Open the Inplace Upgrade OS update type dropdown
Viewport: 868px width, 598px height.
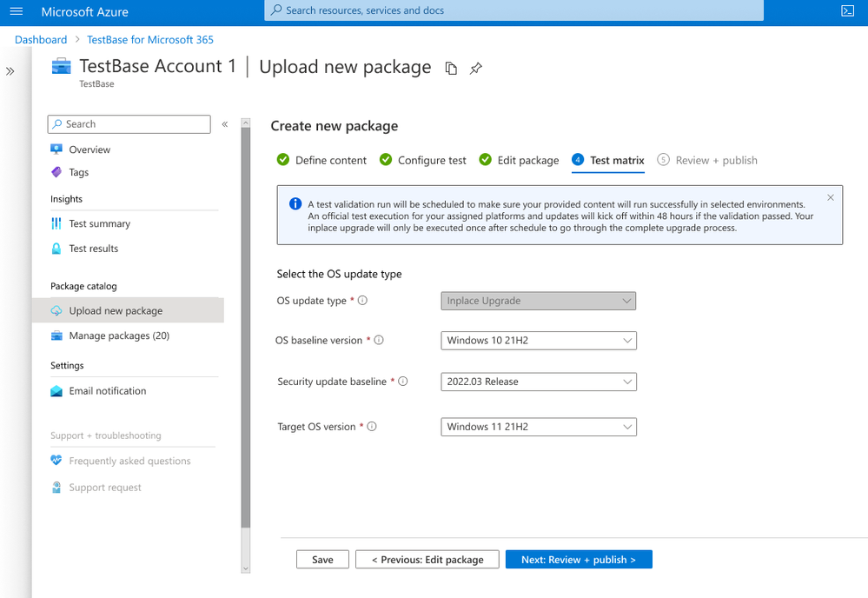click(x=539, y=301)
